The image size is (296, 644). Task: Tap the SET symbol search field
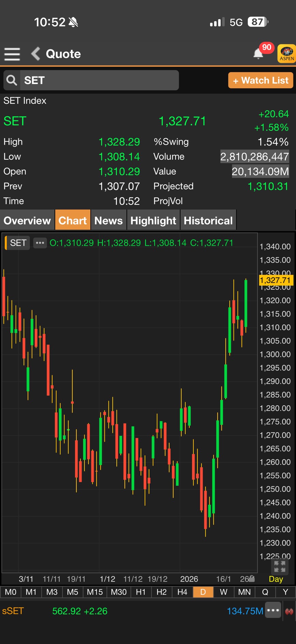pyautogui.click(x=99, y=81)
